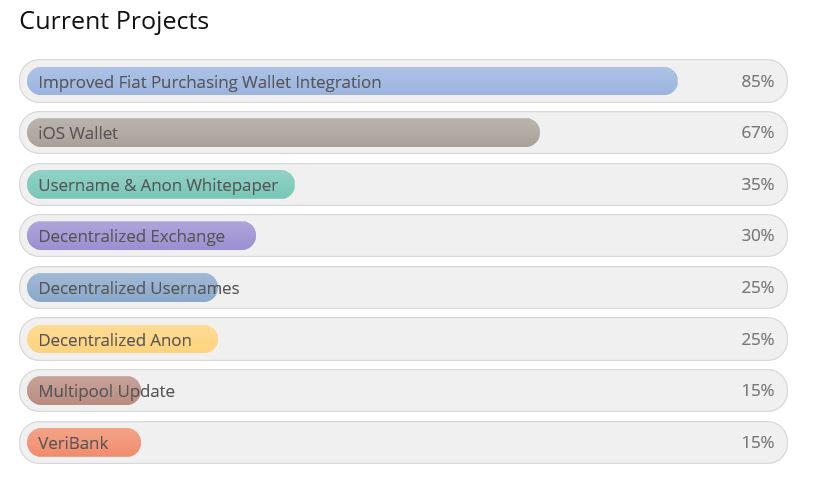The image size is (819, 490).
Task: Click the Username & Anon Whitepaper bar
Action: coord(161,184)
